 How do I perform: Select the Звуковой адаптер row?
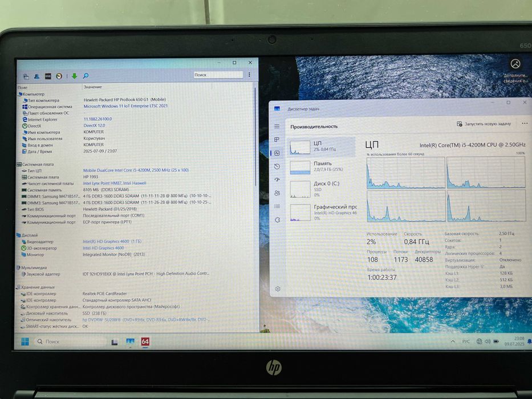tap(115, 274)
